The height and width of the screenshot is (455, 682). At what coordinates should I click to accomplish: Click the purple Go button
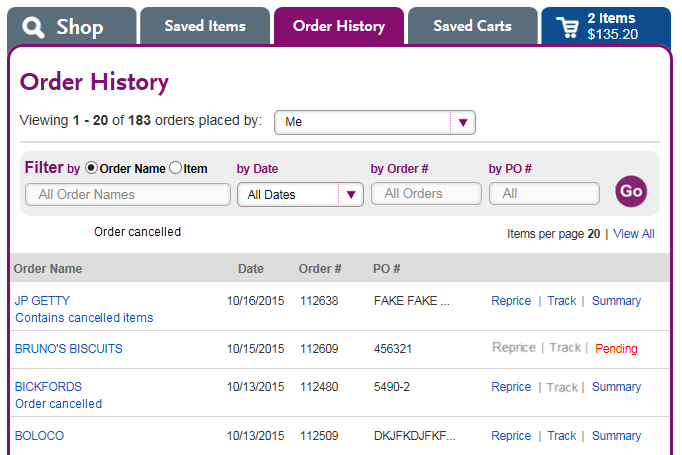click(x=631, y=191)
